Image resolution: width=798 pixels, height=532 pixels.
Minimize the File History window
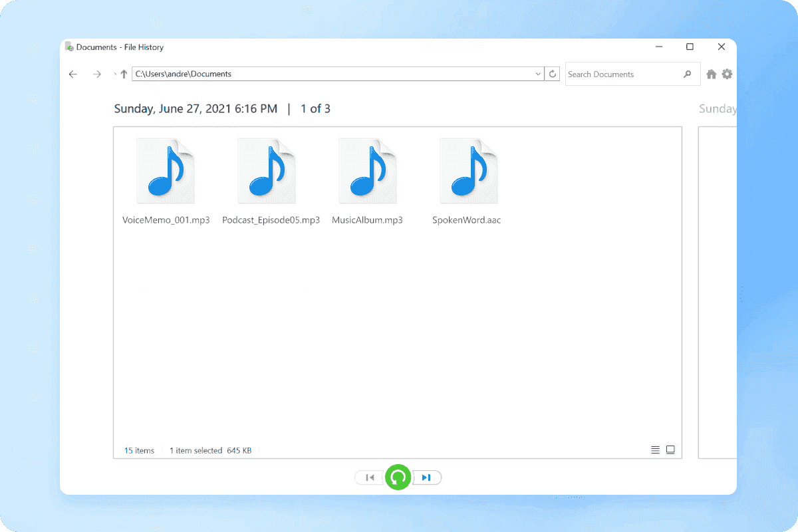pyautogui.click(x=658, y=47)
